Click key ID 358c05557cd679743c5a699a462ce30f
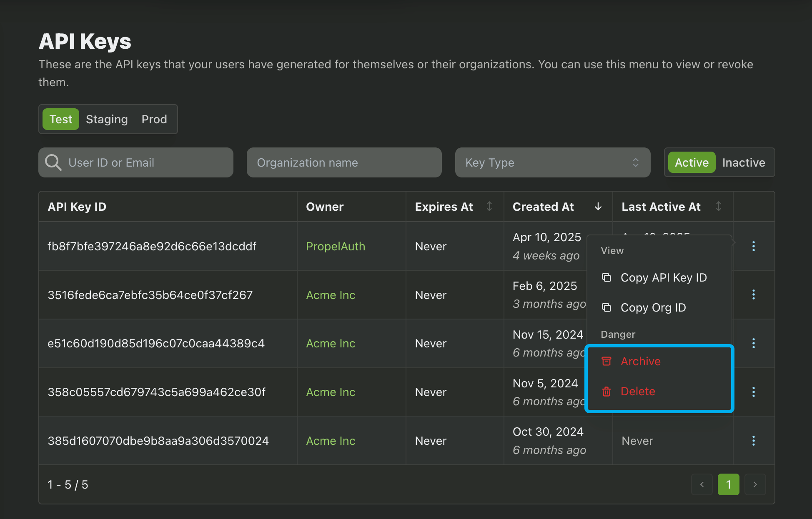The image size is (812, 519). (156, 392)
